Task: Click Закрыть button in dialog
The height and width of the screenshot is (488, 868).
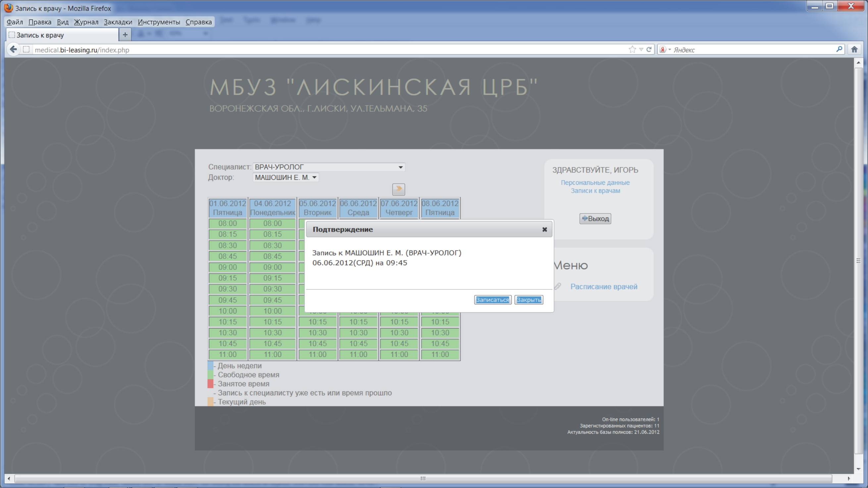Action: (x=528, y=300)
